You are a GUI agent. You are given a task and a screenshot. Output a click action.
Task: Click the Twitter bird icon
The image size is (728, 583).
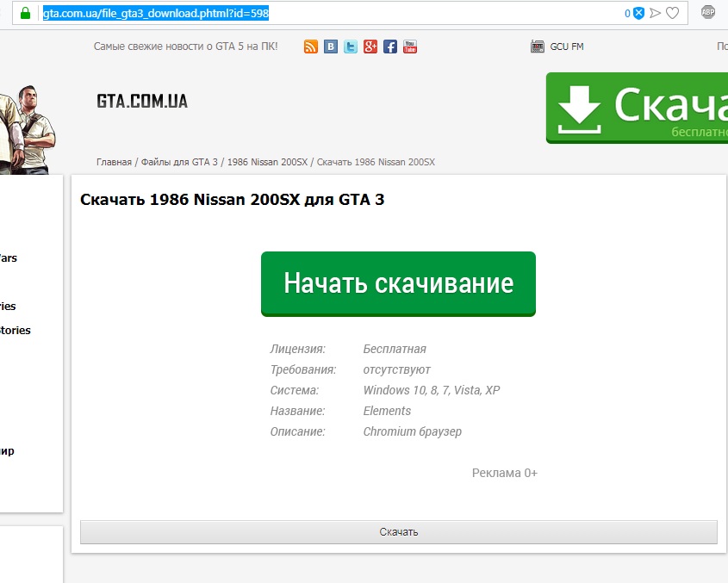click(x=351, y=47)
